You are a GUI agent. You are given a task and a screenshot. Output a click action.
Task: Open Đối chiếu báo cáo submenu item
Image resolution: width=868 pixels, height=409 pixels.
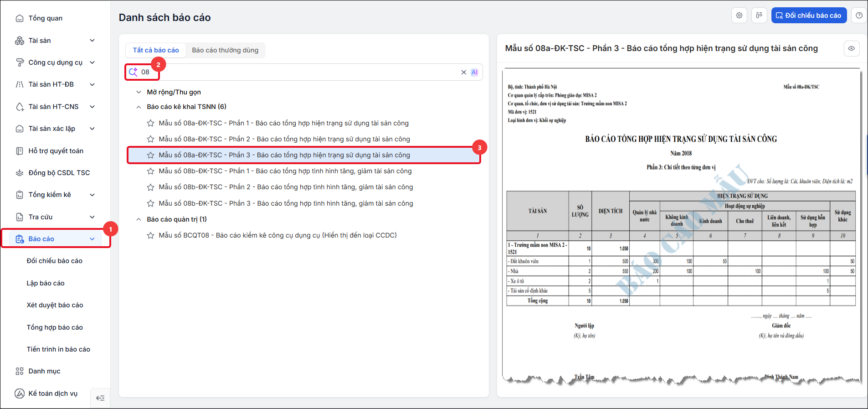coord(55,261)
